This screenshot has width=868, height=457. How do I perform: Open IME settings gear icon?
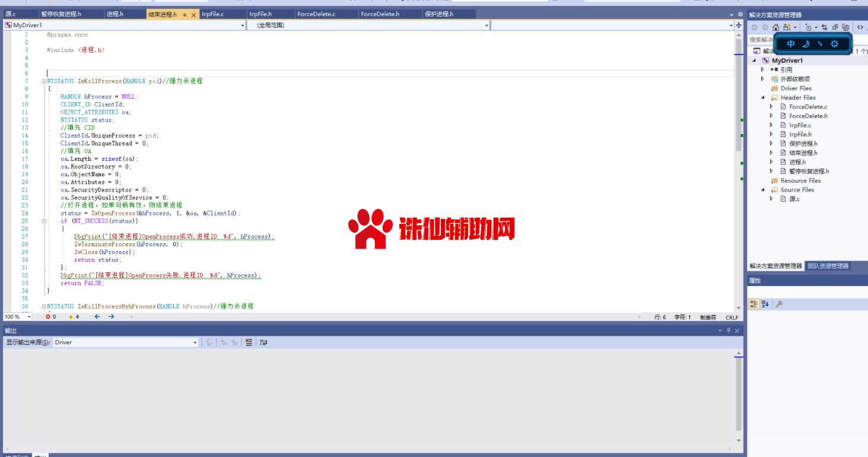coord(835,43)
